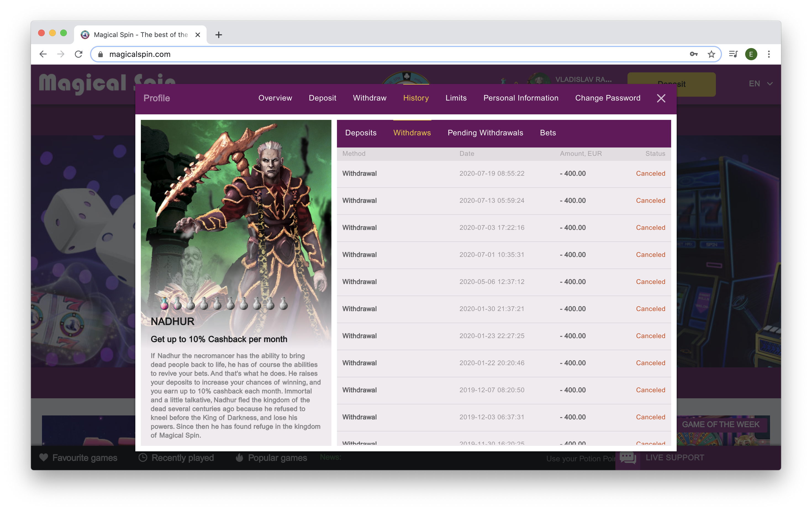The height and width of the screenshot is (511, 812).
Task: Click the Magical Spin tab favicon
Action: click(x=85, y=35)
